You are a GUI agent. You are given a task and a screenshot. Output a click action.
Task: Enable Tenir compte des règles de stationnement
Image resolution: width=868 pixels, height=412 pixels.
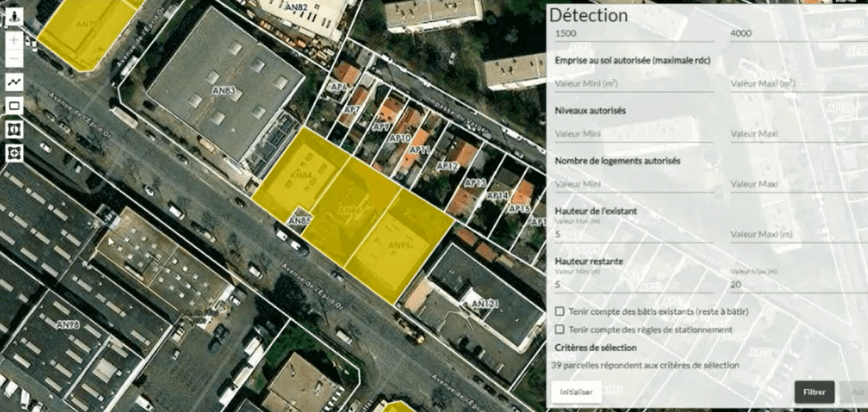(559, 329)
